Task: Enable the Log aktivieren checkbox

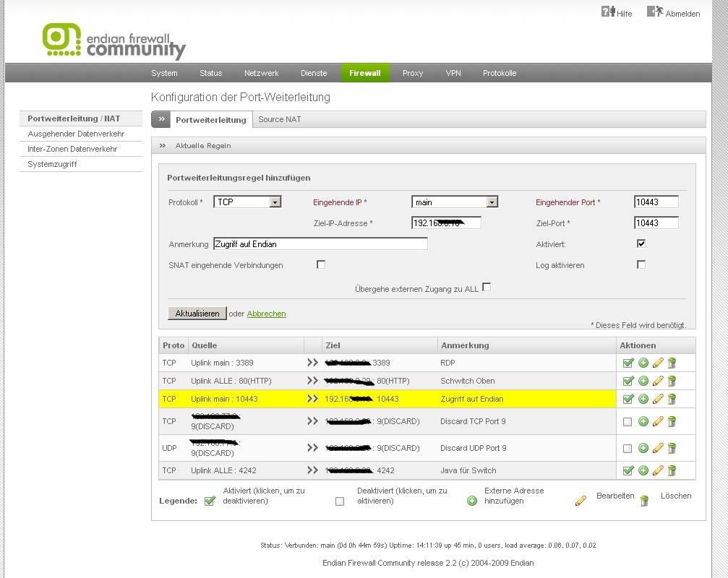Action: click(x=641, y=264)
